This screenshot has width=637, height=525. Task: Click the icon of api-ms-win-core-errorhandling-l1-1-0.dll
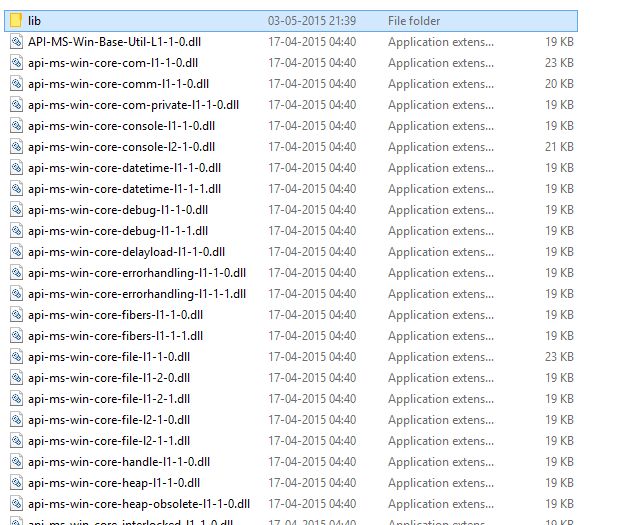point(16,273)
